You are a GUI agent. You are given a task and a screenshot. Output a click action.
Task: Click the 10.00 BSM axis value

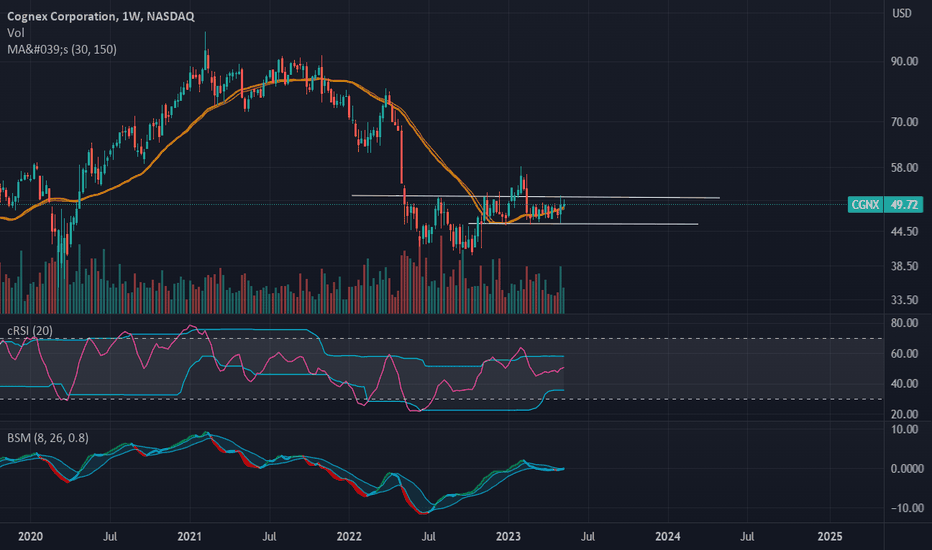[904, 429]
